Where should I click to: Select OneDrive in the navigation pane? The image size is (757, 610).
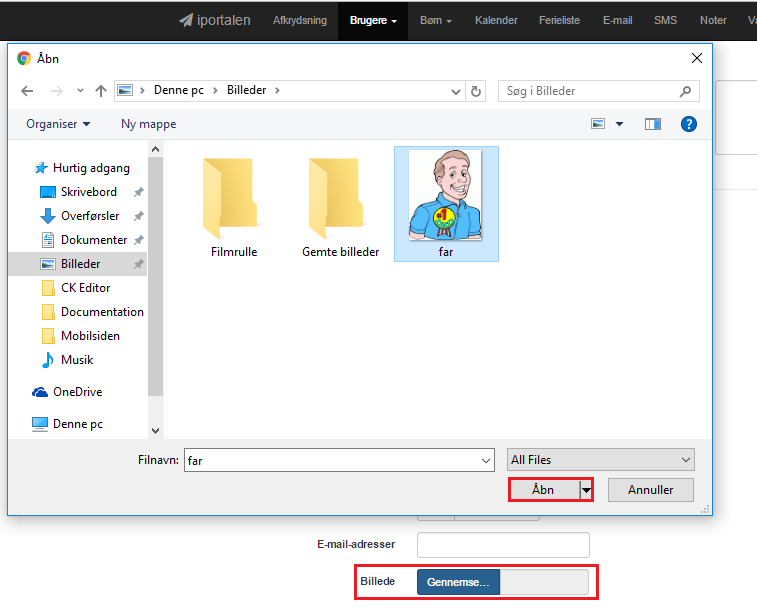coord(77,392)
